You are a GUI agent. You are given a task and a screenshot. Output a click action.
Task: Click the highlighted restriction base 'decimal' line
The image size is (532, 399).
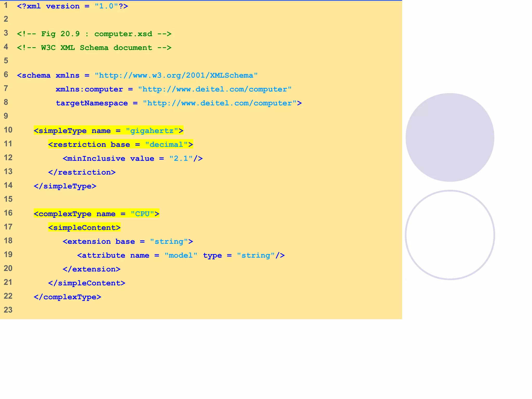[x=121, y=144]
